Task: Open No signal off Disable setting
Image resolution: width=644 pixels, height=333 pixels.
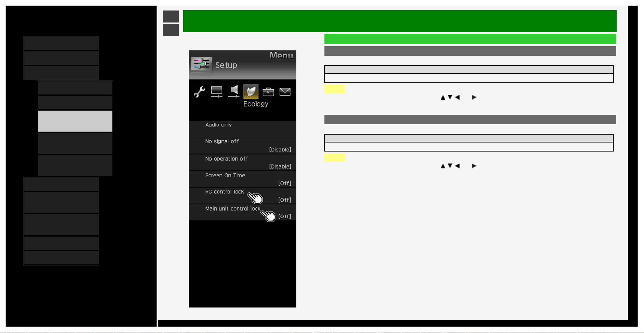Action: pyautogui.click(x=280, y=150)
